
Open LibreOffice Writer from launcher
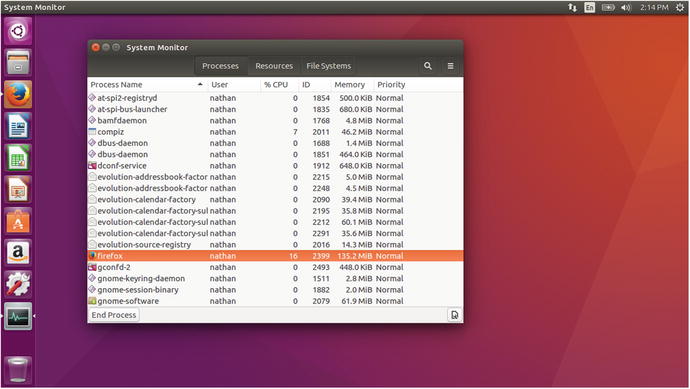point(18,126)
